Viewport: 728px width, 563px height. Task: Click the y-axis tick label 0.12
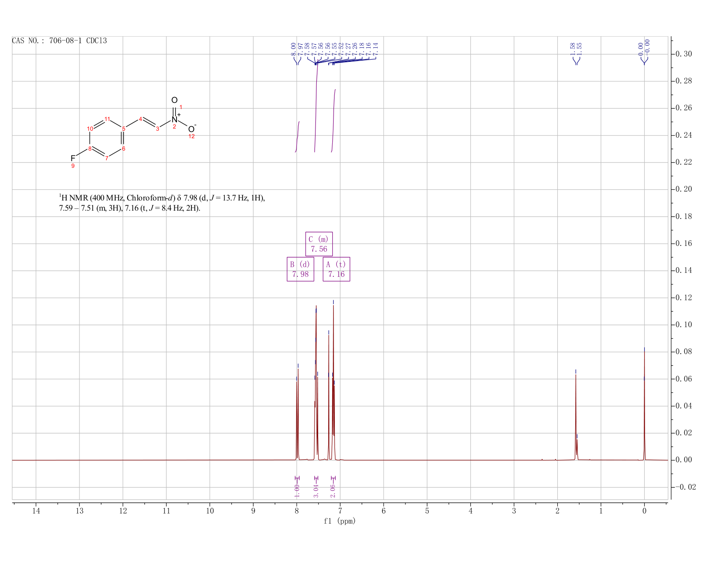click(x=685, y=298)
